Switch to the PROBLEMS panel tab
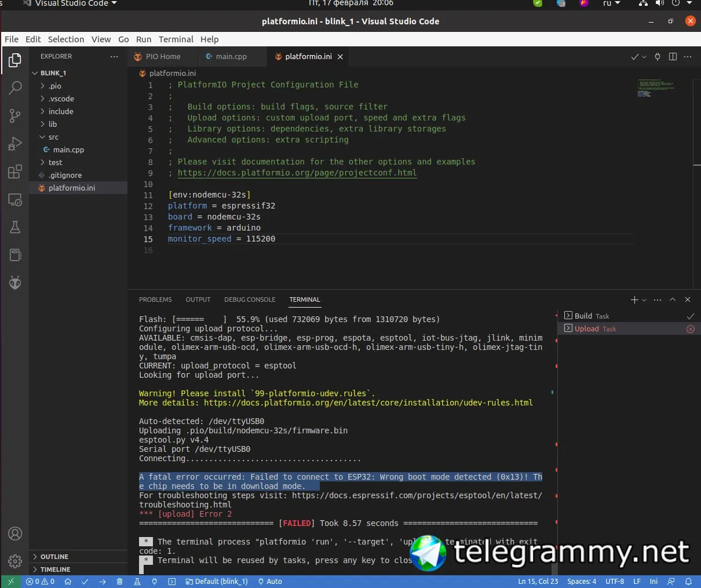The height and width of the screenshot is (588, 701). click(x=155, y=300)
